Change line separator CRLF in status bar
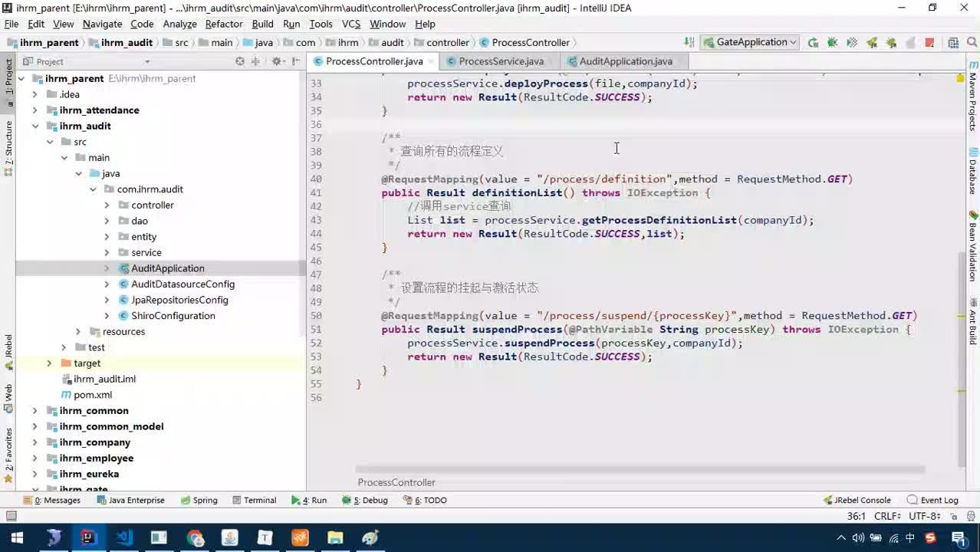 pyautogui.click(x=888, y=516)
